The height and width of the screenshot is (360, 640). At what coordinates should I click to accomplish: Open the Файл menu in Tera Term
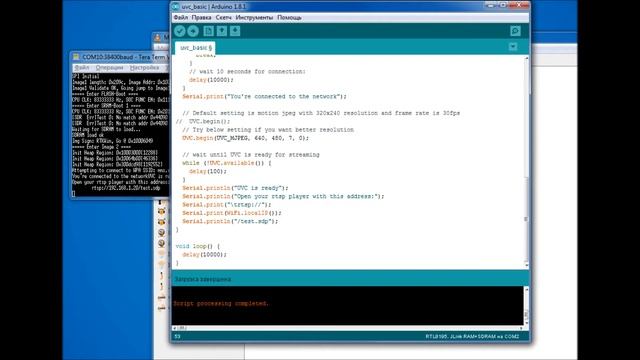82,68
